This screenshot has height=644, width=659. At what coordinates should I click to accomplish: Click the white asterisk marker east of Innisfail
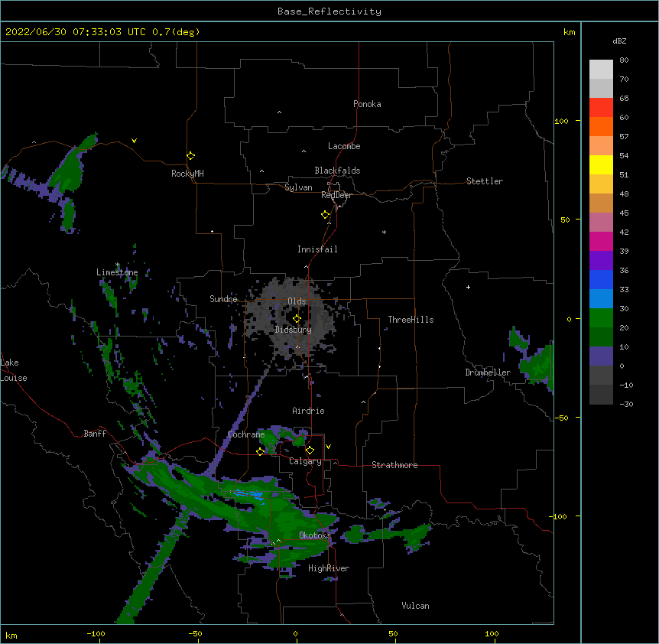pyautogui.click(x=384, y=232)
